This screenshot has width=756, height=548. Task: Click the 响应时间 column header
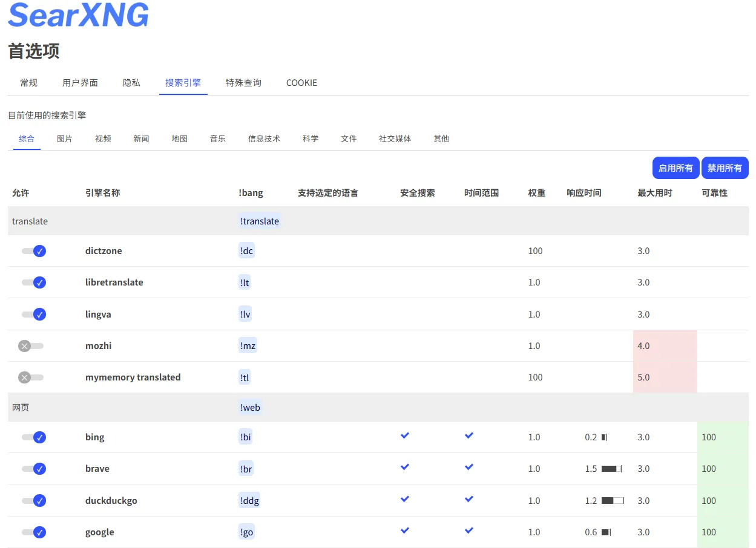(x=584, y=193)
